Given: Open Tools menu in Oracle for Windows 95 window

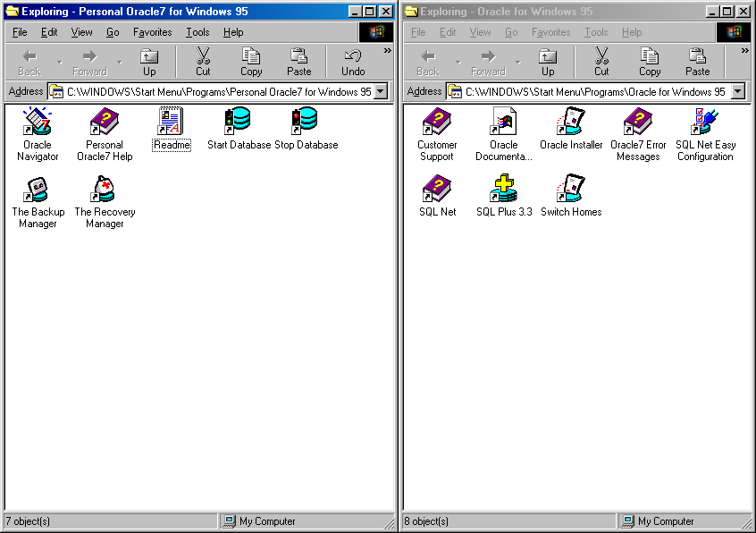Looking at the screenshot, I should point(596,32).
